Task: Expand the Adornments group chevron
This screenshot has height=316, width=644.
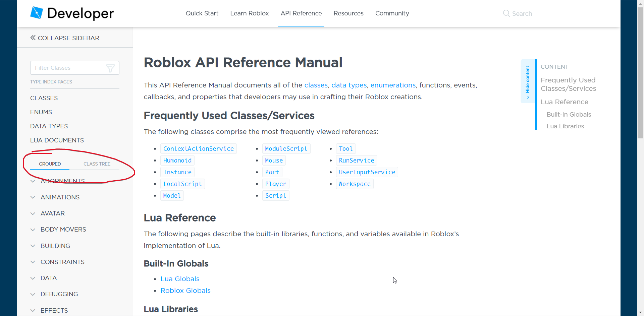Action: [x=33, y=181]
